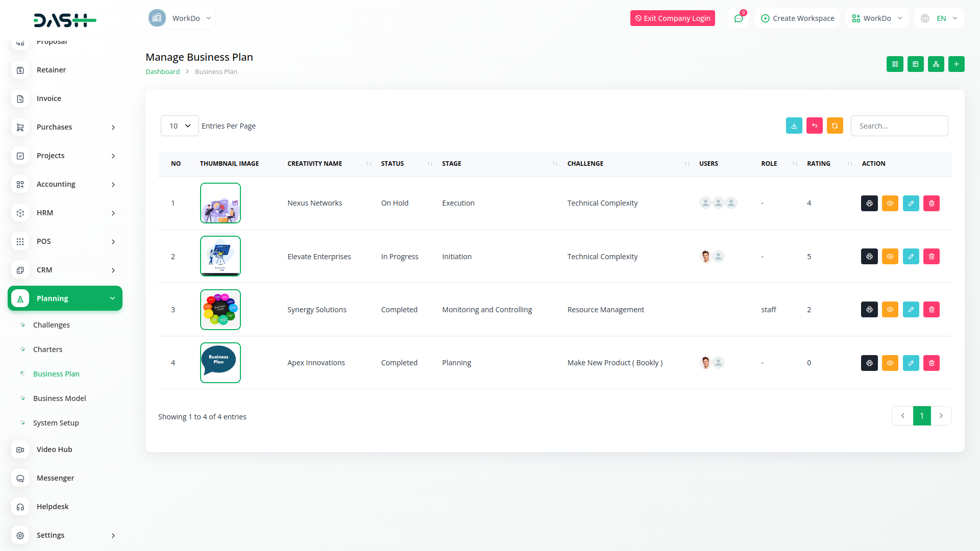Open the EN language dropdown
This screenshot has width=980, height=551.
point(939,18)
